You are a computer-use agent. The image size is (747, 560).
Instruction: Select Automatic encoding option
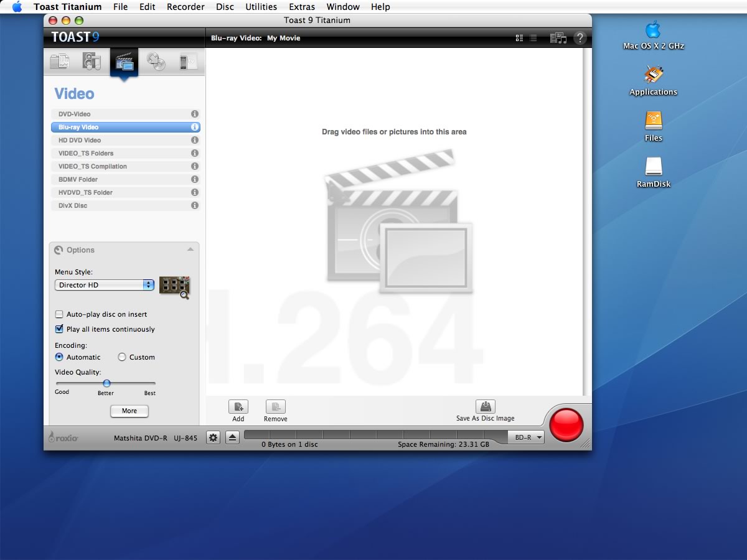[59, 357]
